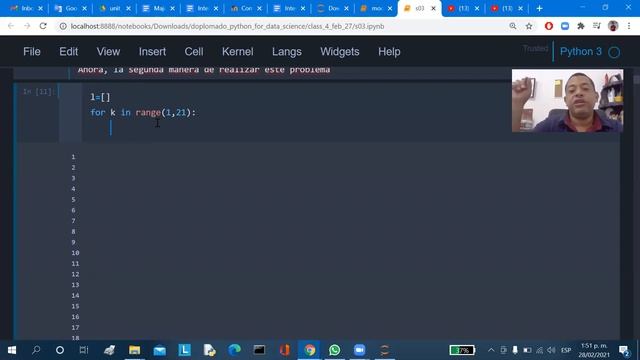
Task: Click the red Opera extension icon
Action: pos(549,26)
